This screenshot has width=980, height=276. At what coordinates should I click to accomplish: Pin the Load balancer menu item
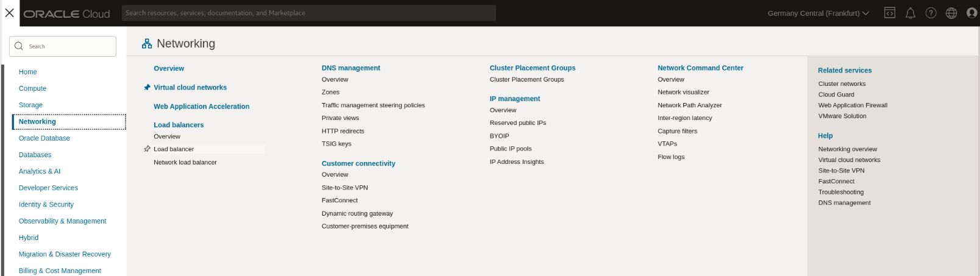pos(147,149)
